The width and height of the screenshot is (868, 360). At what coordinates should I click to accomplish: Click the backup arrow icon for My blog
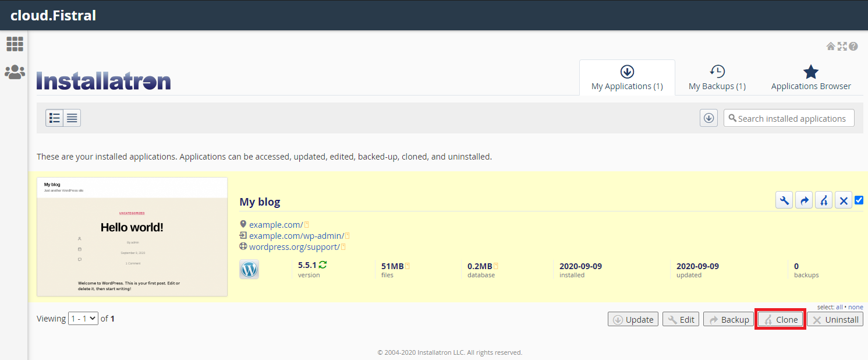[x=804, y=201]
